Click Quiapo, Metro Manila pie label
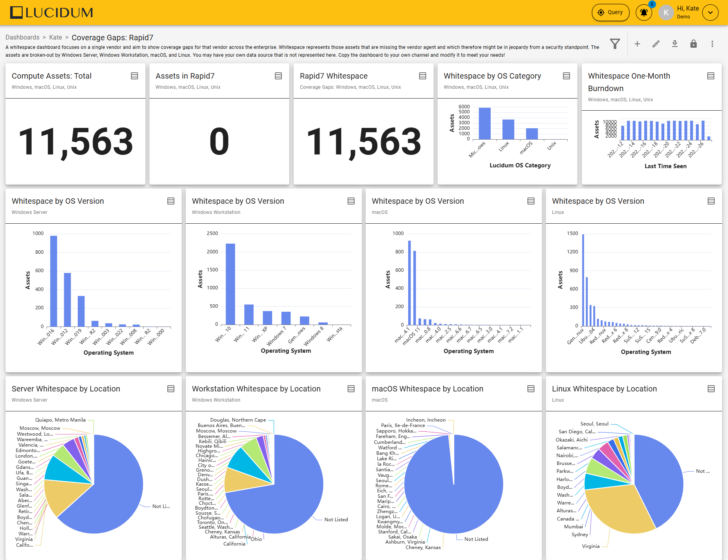 pyautogui.click(x=61, y=420)
